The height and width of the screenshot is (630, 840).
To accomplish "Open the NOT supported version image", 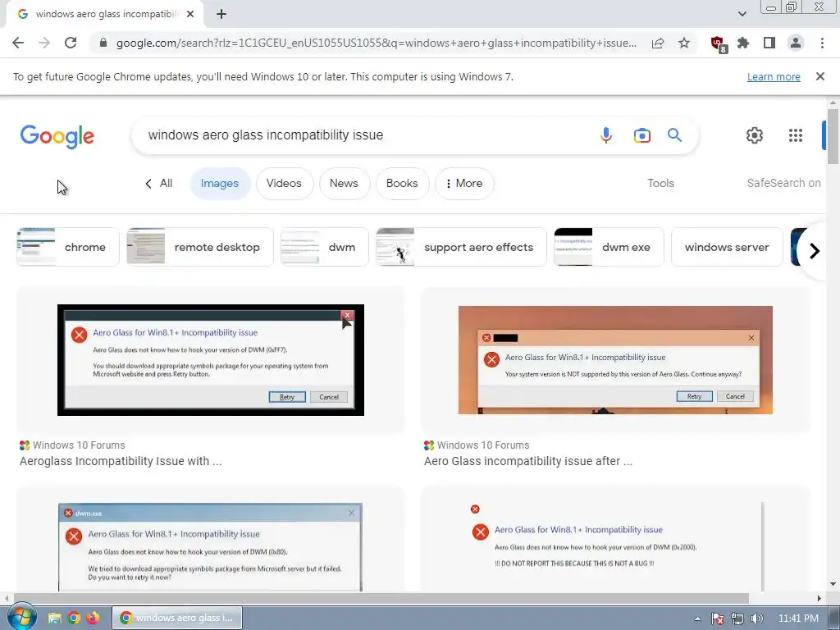I will point(615,360).
